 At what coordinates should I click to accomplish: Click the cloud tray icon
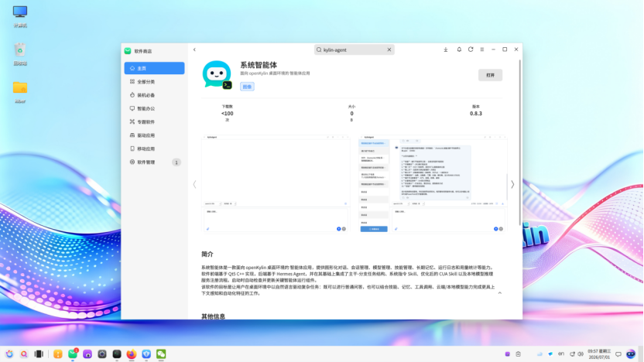540,353
